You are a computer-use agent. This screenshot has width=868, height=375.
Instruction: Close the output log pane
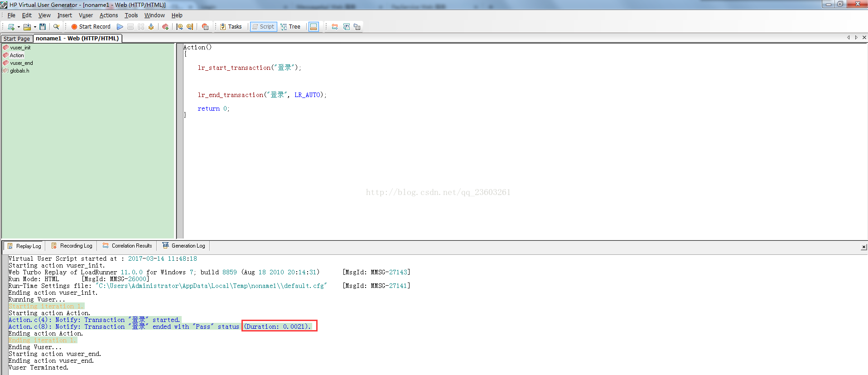[x=863, y=247]
